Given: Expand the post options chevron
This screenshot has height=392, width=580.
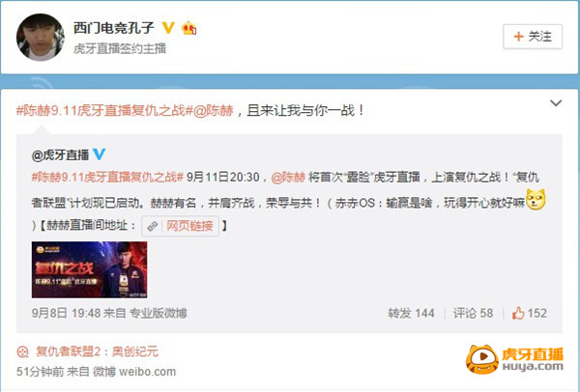Looking at the screenshot, I should (x=556, y=103).
